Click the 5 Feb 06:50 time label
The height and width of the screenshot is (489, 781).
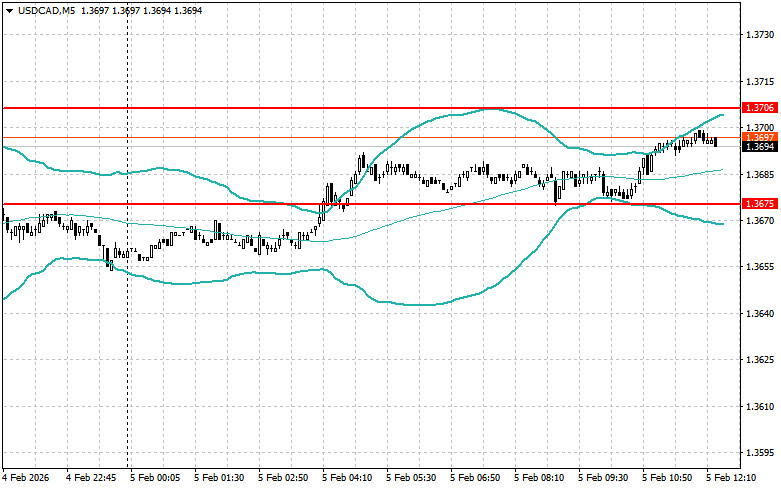click(475, 478)
